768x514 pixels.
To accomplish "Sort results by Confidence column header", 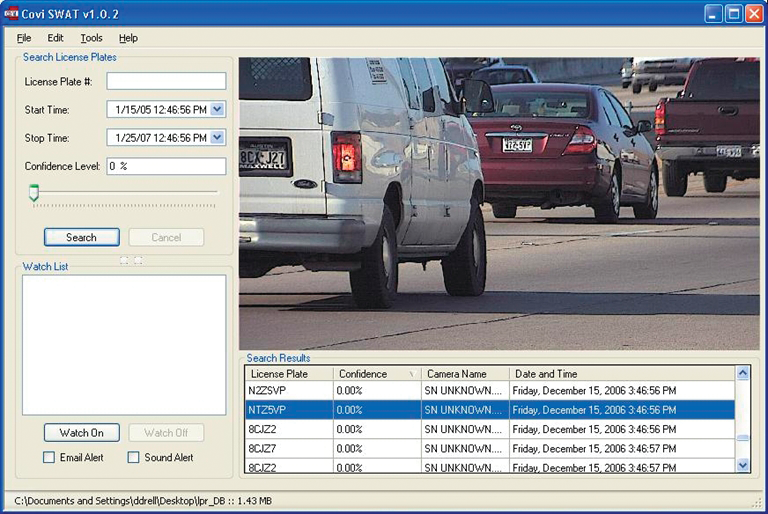I will [x=377, y=374].
